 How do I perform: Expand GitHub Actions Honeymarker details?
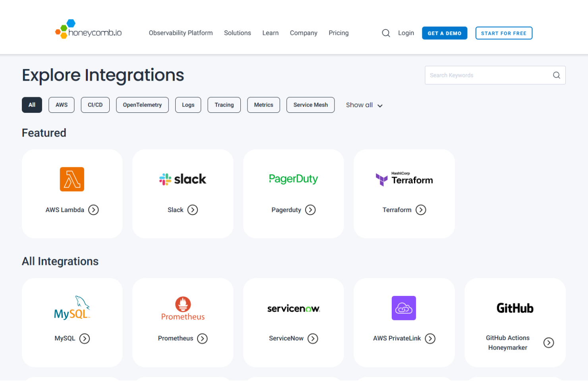click(x=549, y=342)
